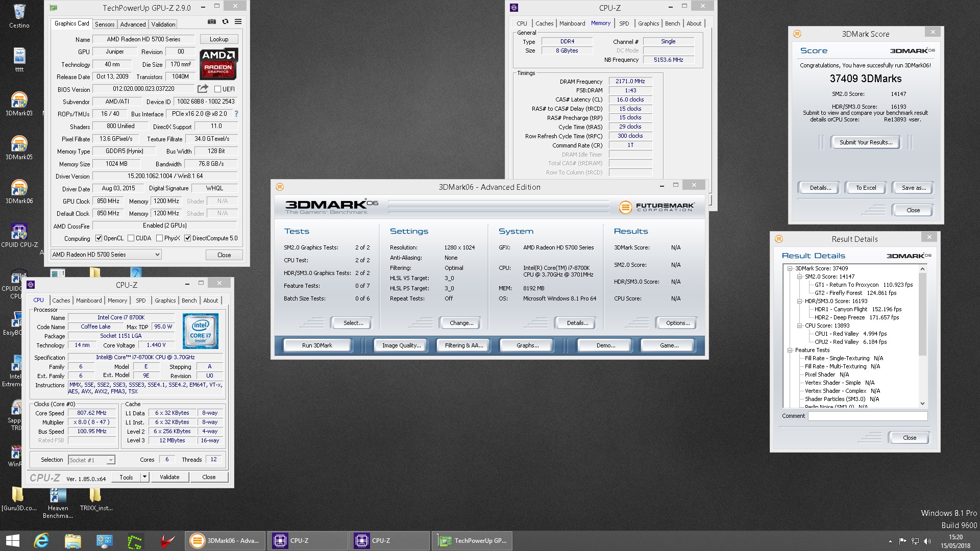Click the Comment input field
980x551 pixels.
(867, 416)
